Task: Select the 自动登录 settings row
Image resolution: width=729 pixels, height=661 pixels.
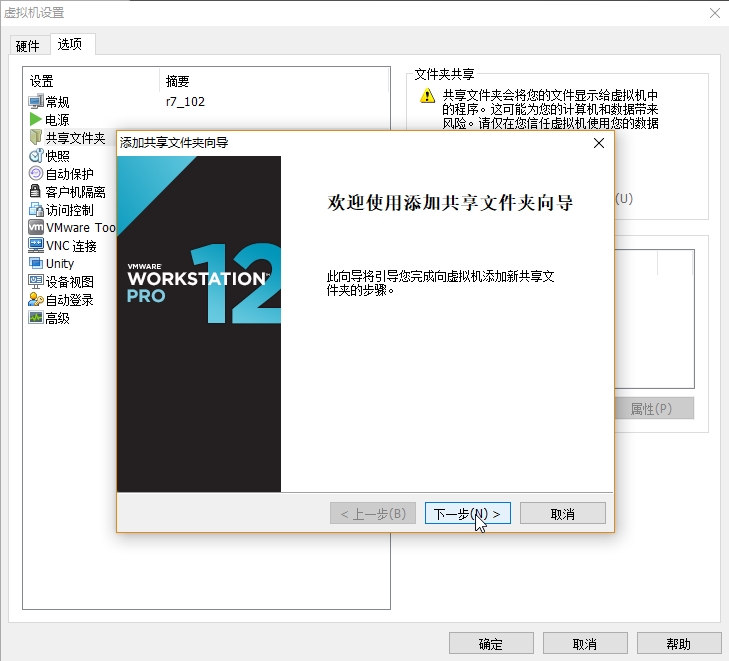Action: tap(70, 300)
